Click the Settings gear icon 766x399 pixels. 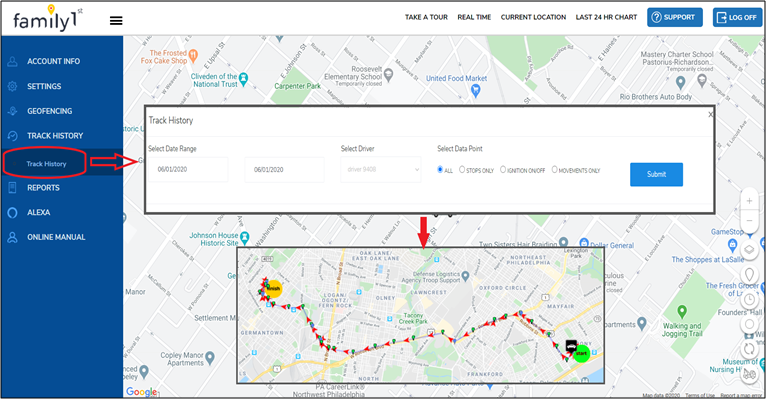click(13, 86)
